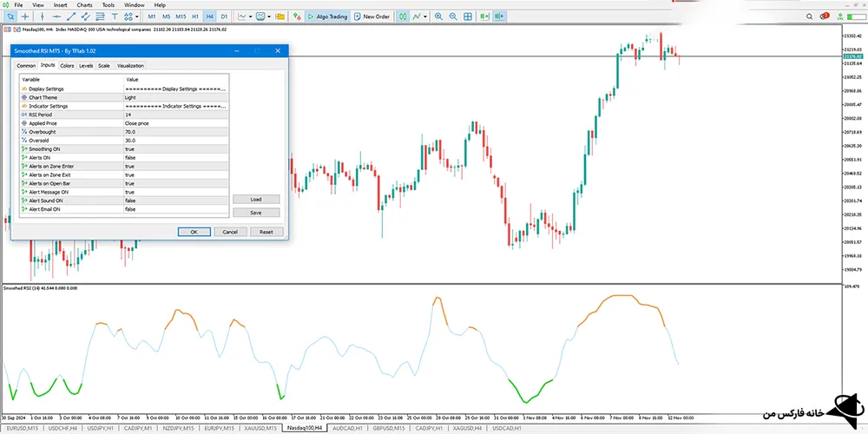This screenshot has height=434, width=868.
Task: Draw a vertical line tool
Action: coord(42,16)
